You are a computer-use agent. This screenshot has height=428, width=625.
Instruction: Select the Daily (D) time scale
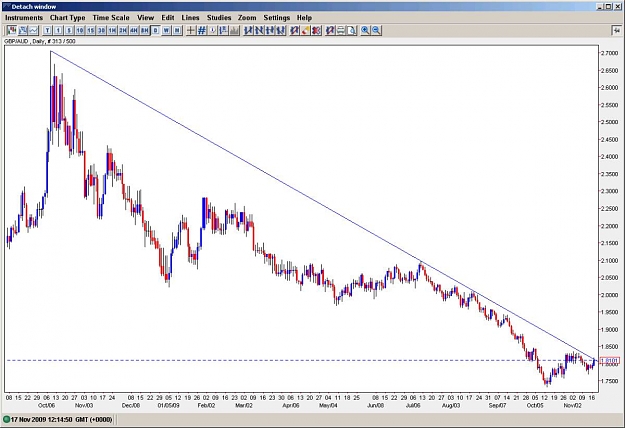[x=155, y=30]
